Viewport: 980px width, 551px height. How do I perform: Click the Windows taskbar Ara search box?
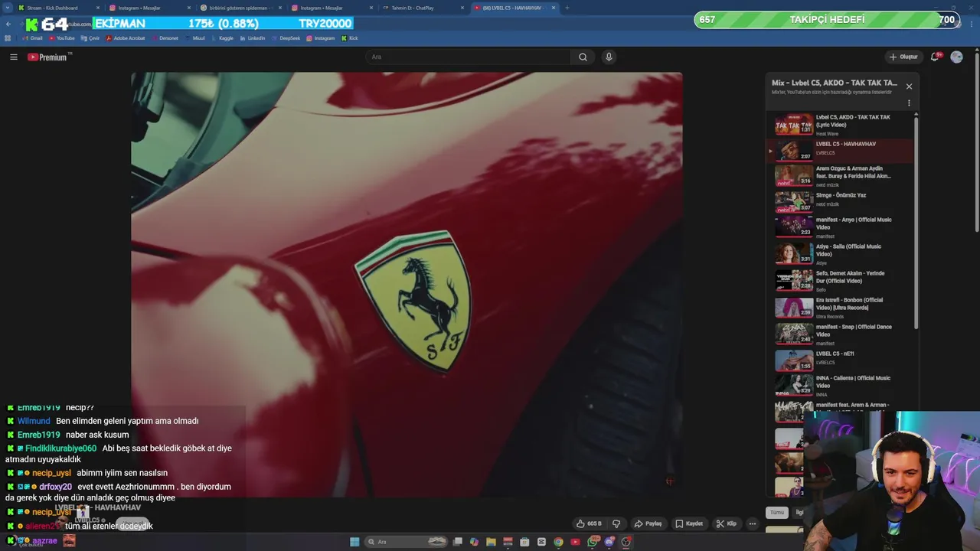click(406, 542)
